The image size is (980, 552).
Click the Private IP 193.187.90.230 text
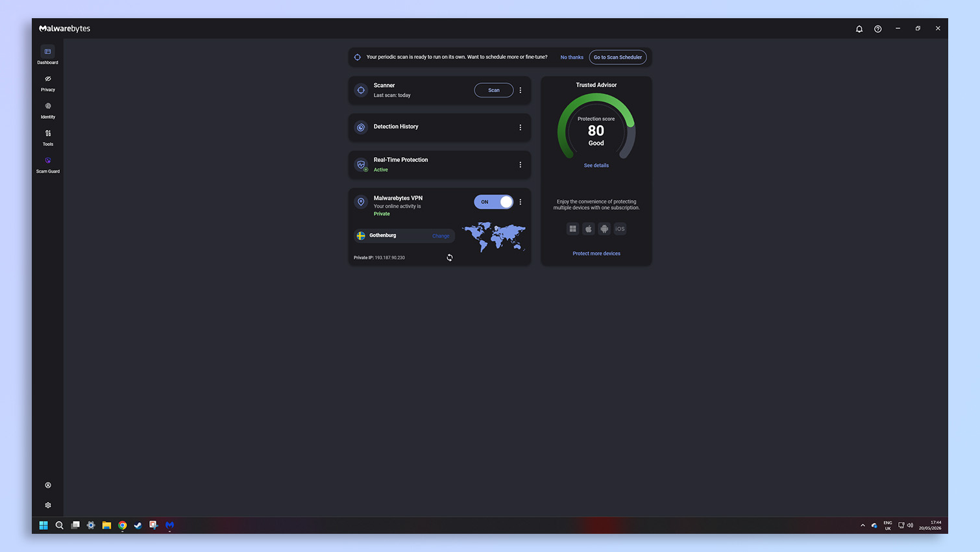(379, 258)
